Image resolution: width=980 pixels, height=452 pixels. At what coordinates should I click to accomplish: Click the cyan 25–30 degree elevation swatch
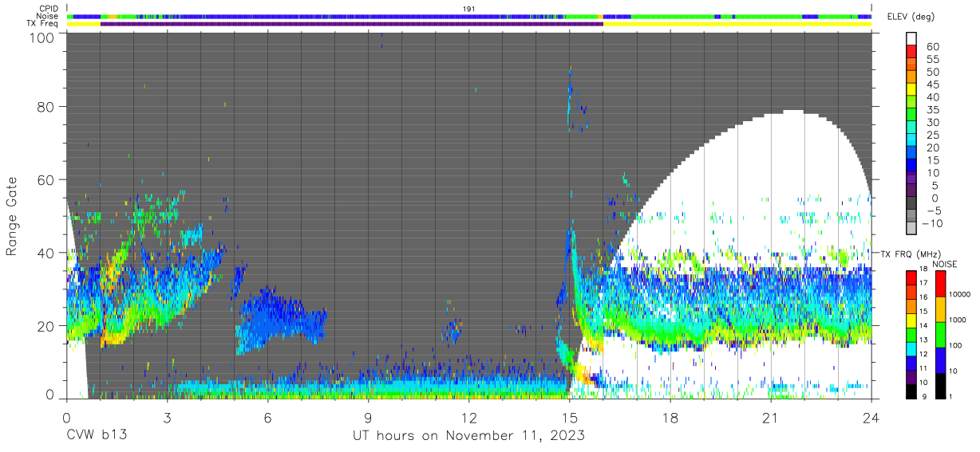coord(911,128)
